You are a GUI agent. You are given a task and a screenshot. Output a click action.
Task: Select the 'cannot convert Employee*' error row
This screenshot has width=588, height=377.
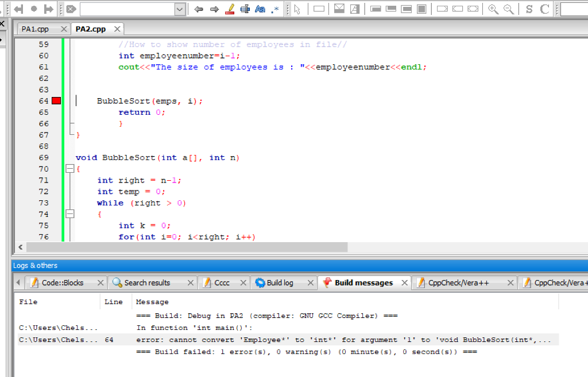click(288, 340)
